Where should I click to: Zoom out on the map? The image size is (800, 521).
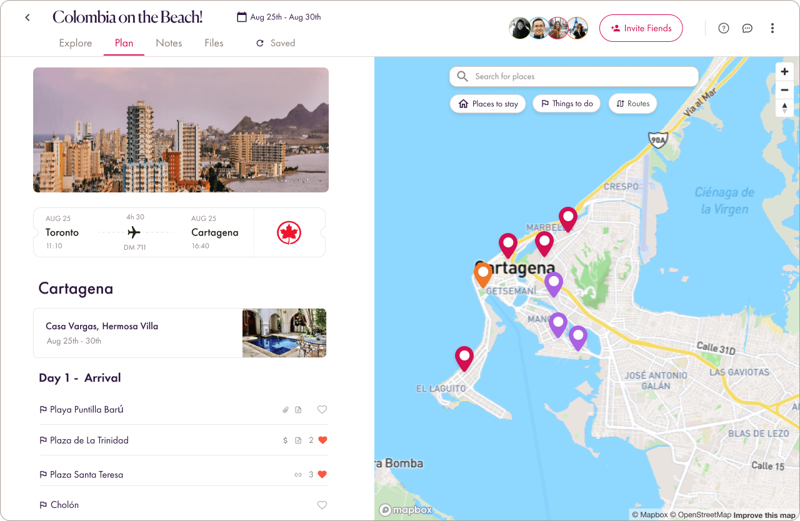tap(785, 90)
